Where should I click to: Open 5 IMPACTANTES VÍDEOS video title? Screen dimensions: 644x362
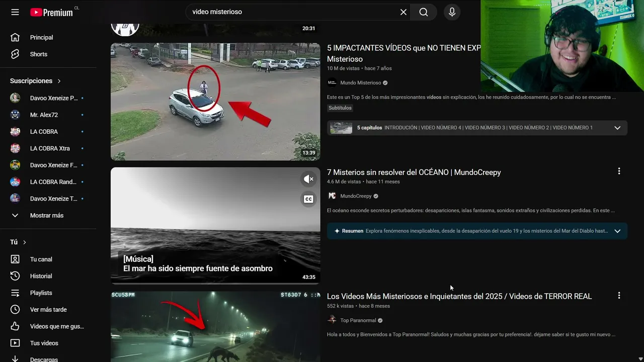(x=404, y=53)
